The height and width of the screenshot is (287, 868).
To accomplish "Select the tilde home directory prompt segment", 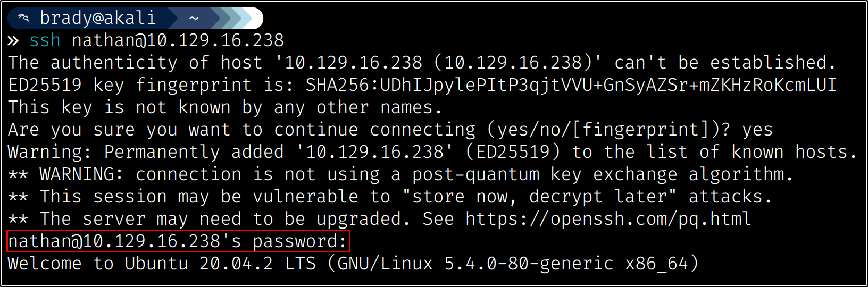I will [x=194, y=19].
